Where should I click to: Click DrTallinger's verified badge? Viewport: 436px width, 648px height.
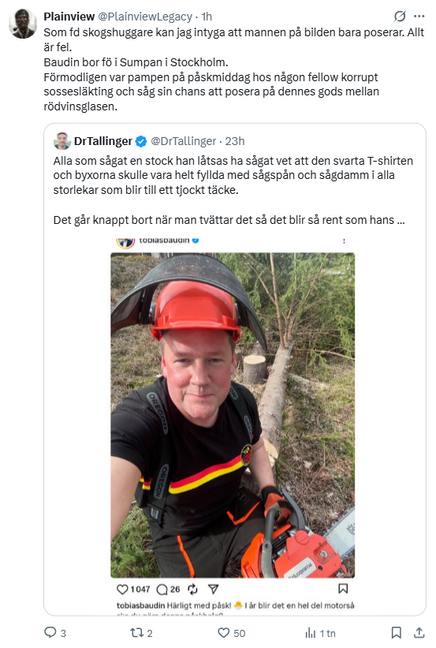[141, 141]
